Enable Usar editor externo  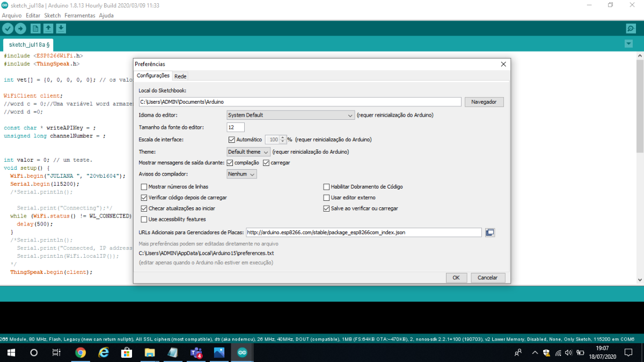[x=326, y=198]
